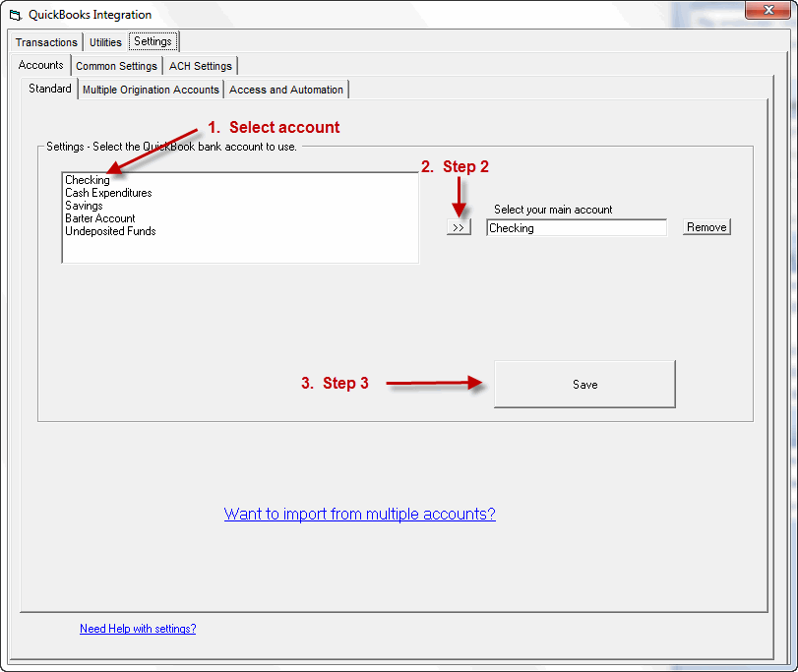Go to Common Settings tab
The image size is (798, 672).
116,66
